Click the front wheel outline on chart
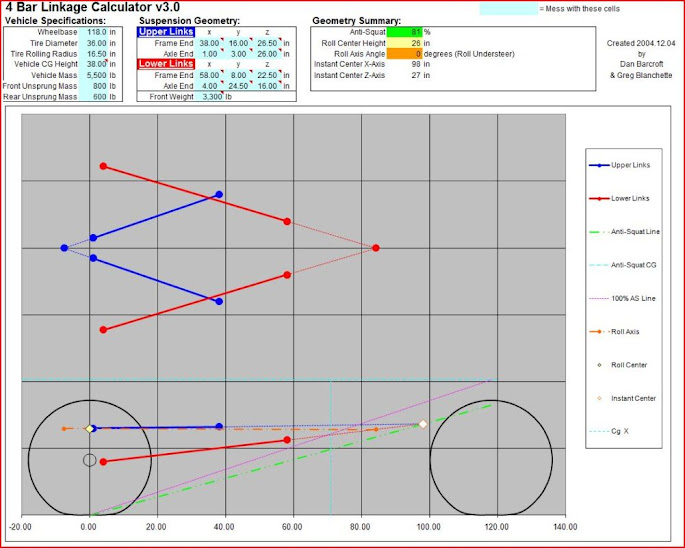Image resolution: width=685 pixels, height=548 pixels. (x=491, y=458)
